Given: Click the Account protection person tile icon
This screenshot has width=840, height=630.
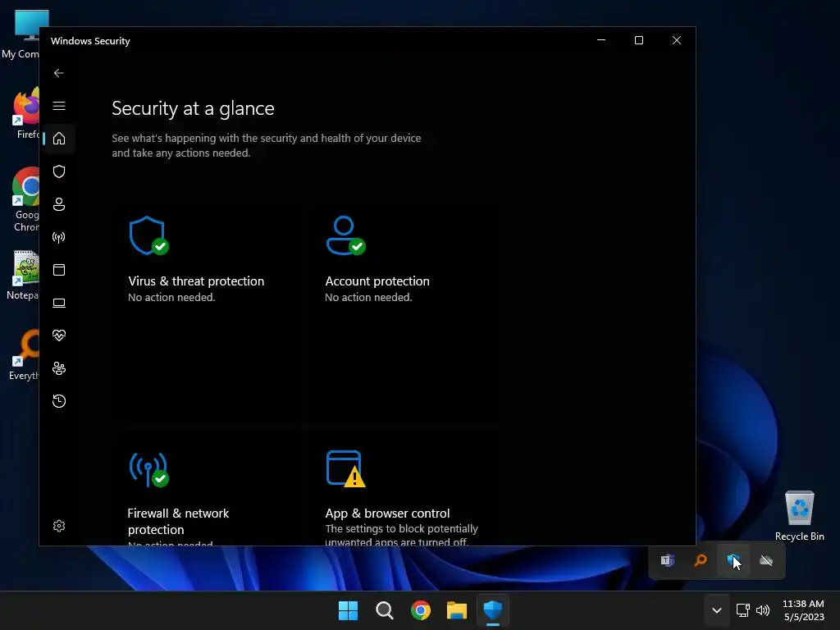Looking at the screenshot, I should pyautogui.click(x=345, y=235).
